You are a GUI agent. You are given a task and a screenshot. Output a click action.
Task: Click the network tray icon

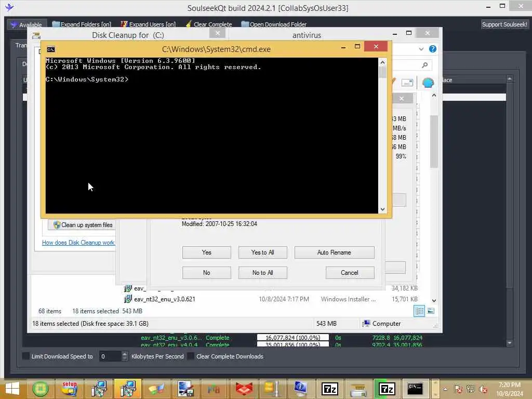pos(470,390)
